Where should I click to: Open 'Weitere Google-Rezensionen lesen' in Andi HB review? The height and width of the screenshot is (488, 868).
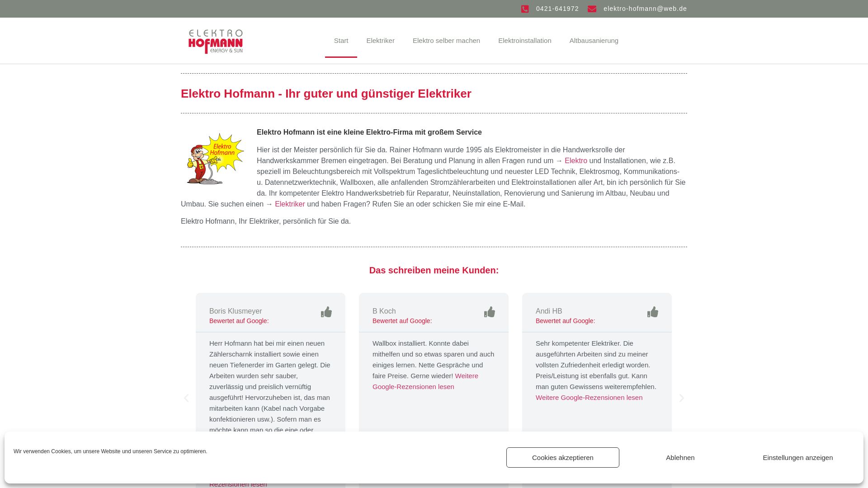click(x=589, y=398)
